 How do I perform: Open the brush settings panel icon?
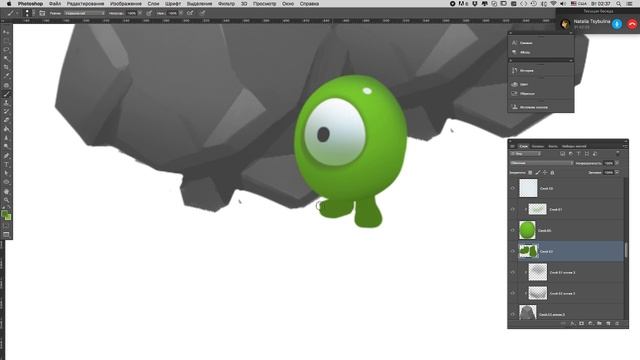tap(42, 13)
